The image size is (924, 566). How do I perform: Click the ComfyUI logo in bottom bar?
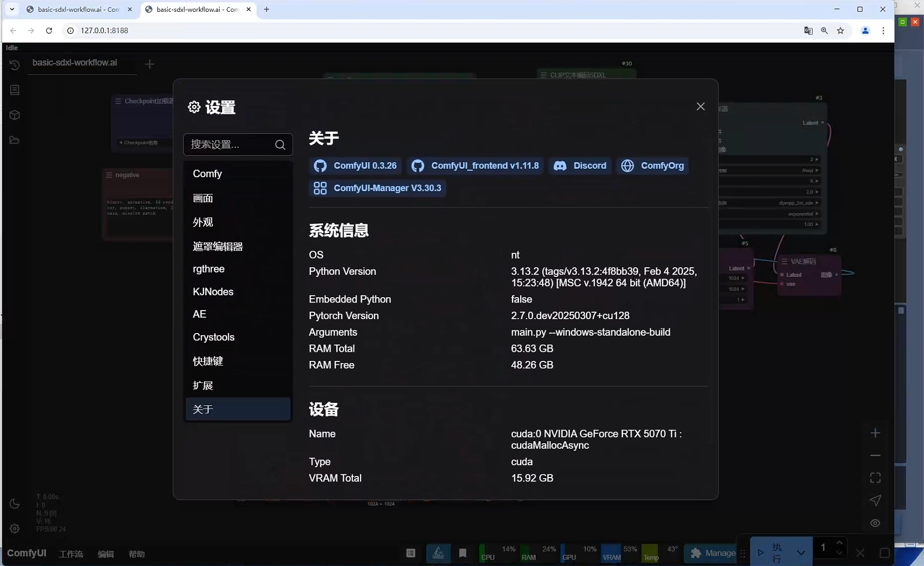pyautogui.click(x=27, y=553)
